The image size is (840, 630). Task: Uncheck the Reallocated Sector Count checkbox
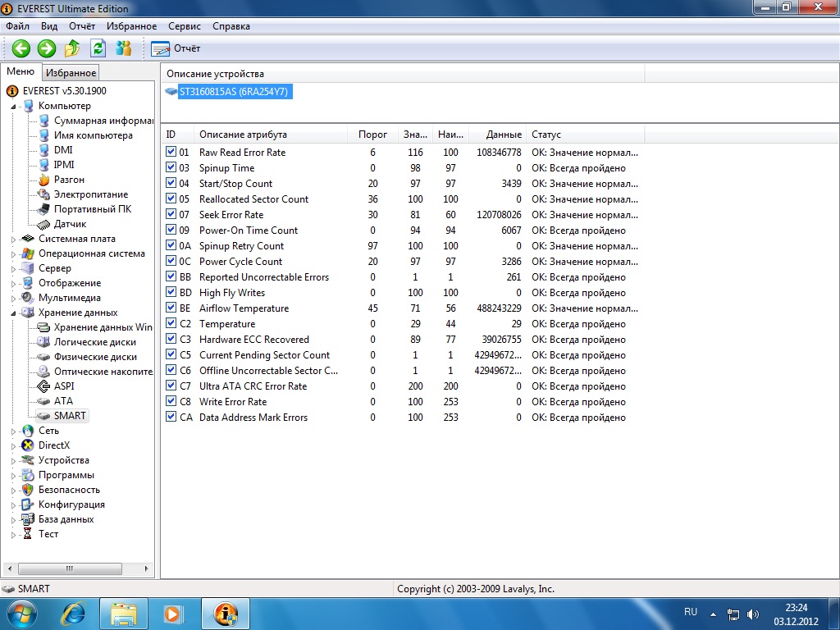(x=171, y=199)
